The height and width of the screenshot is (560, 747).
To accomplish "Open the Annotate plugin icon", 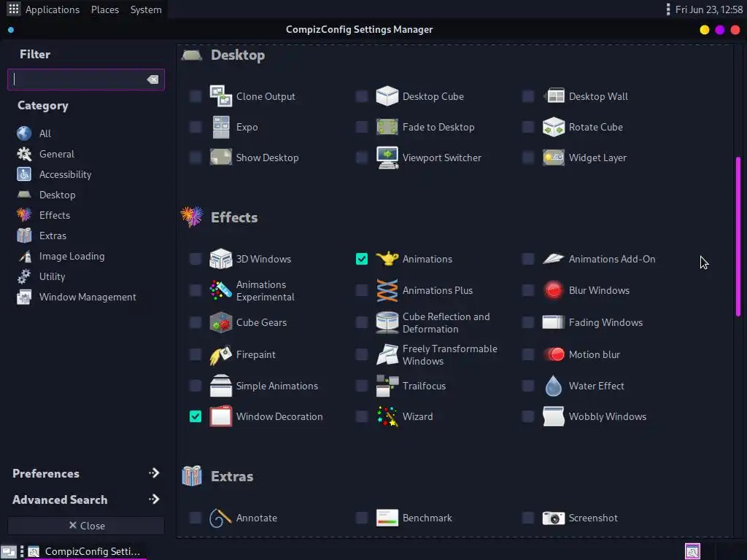I will pyautogui.click(x=220, y=518).
